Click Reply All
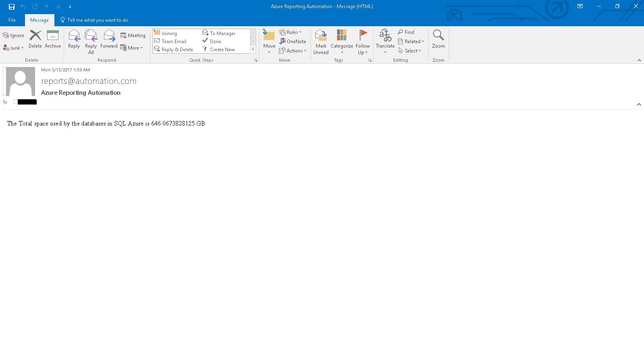This screenshot has height=345, width=644. [x=91, y=42]
